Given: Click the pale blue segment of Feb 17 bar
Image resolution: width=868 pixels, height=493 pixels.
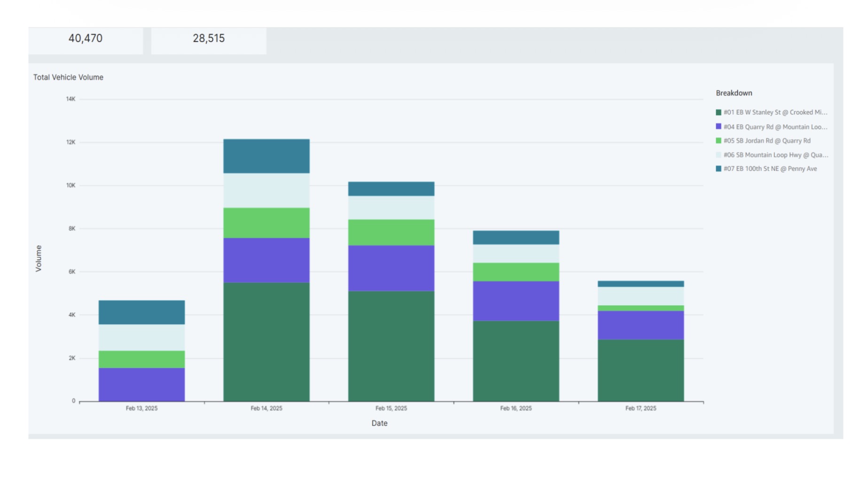Looking at the screenshot, I should 641,296.
